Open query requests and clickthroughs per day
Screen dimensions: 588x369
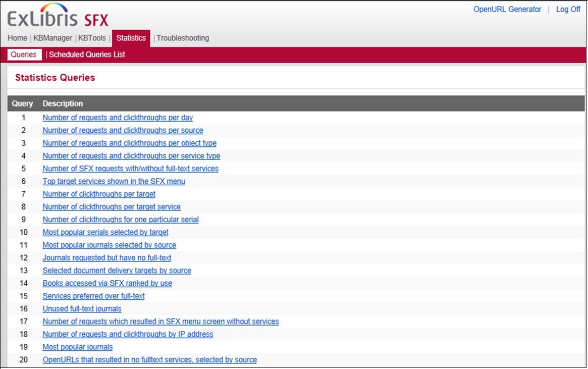[118, 118]
